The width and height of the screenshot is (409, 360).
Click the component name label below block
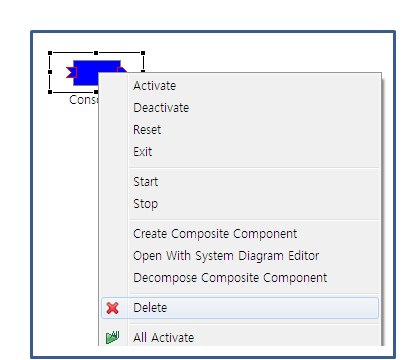(84, 100)
